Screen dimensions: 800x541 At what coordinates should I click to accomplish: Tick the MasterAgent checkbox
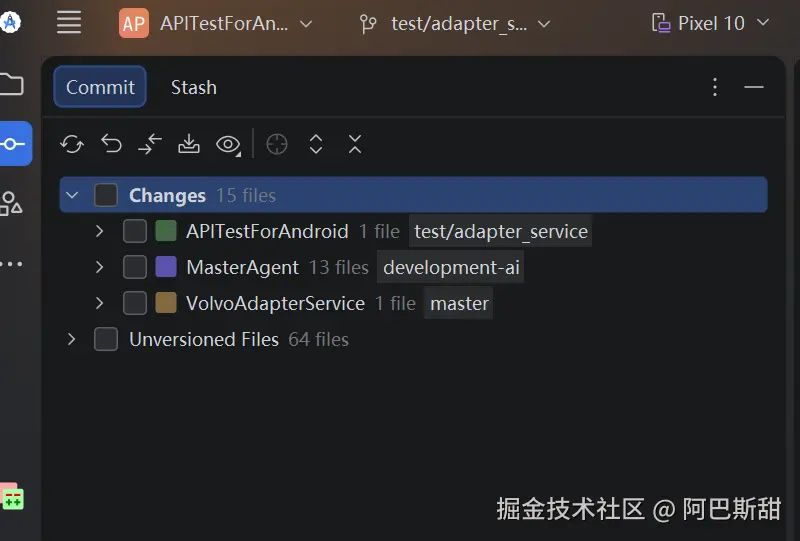tap(135, 267)
